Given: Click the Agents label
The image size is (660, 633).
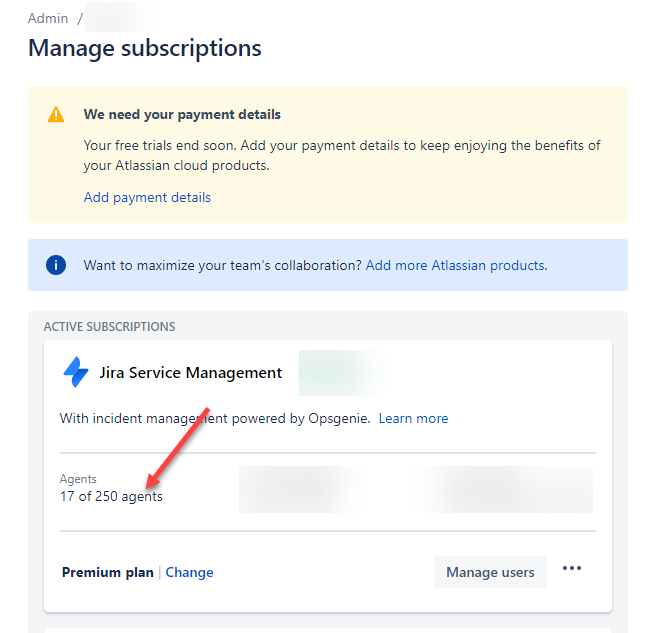Looking at the screenshot, I should tap(78, 479).
